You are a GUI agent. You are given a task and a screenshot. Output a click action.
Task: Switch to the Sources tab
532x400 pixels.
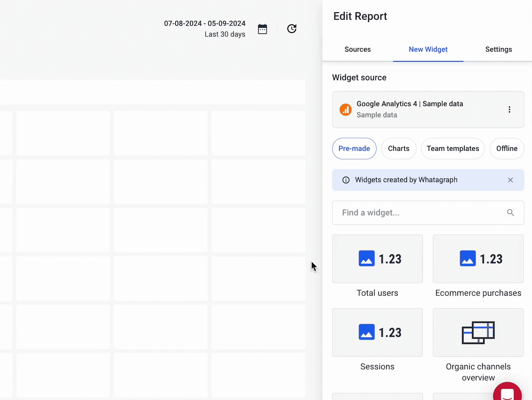(357, 49)
